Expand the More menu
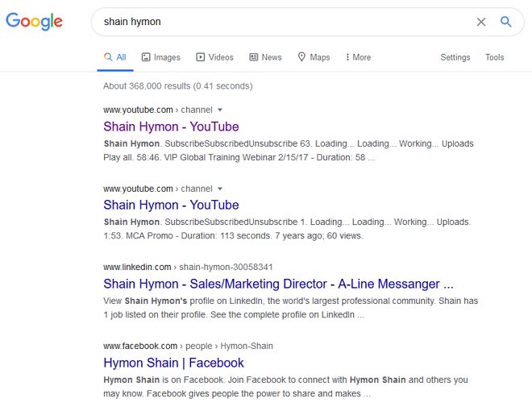532x411 pixels. coord(358,57)
